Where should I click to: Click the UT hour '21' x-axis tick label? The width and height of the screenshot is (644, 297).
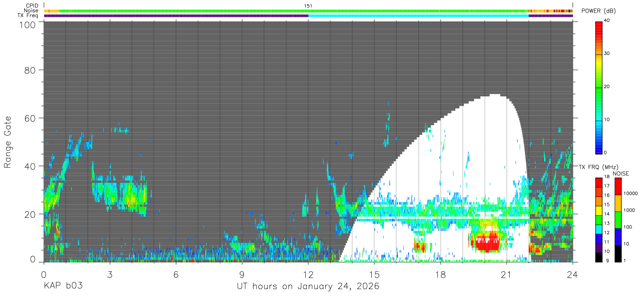pos(506,274)
